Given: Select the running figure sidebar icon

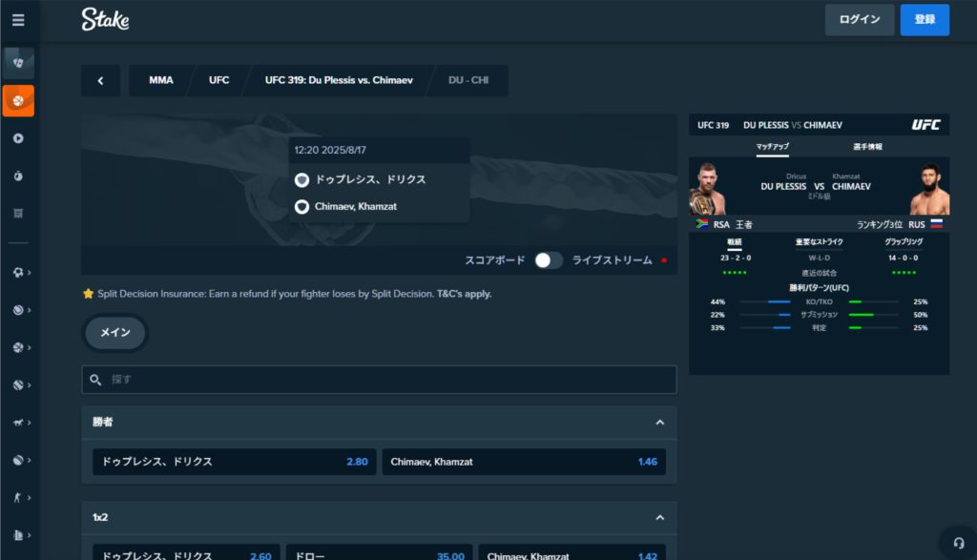Looking at the screenshot, I should [x=17, y=497].
